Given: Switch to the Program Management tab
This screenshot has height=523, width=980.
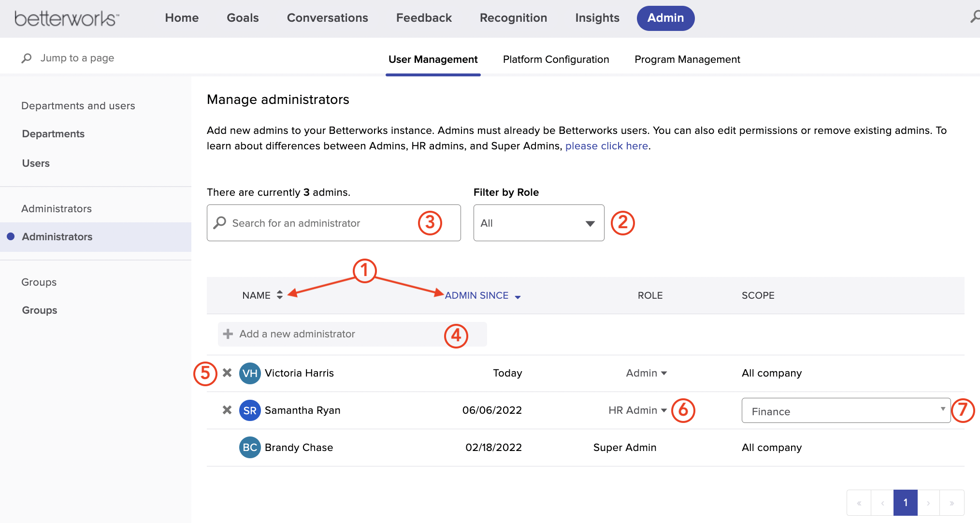Looking at the screenshot, I should click(x=687, y=59).
